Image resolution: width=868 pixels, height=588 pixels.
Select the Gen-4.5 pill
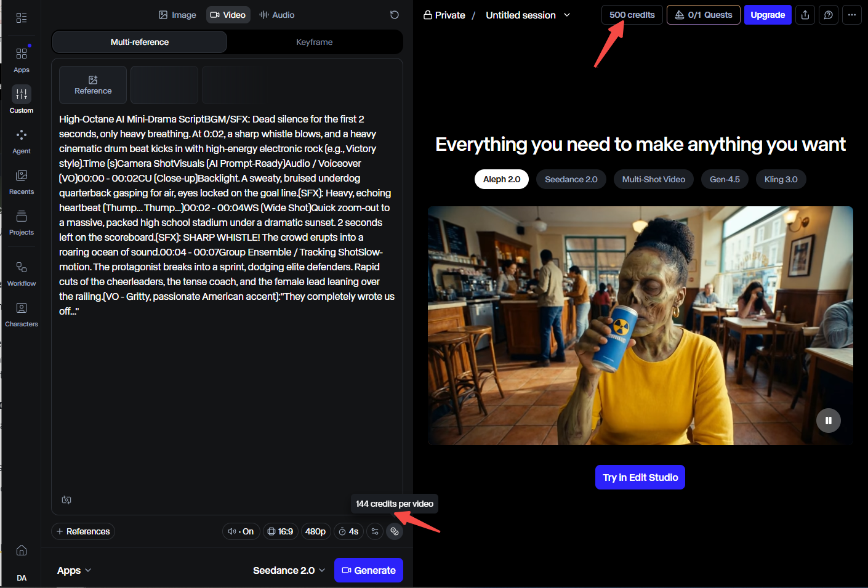click(x=725, y=179)
